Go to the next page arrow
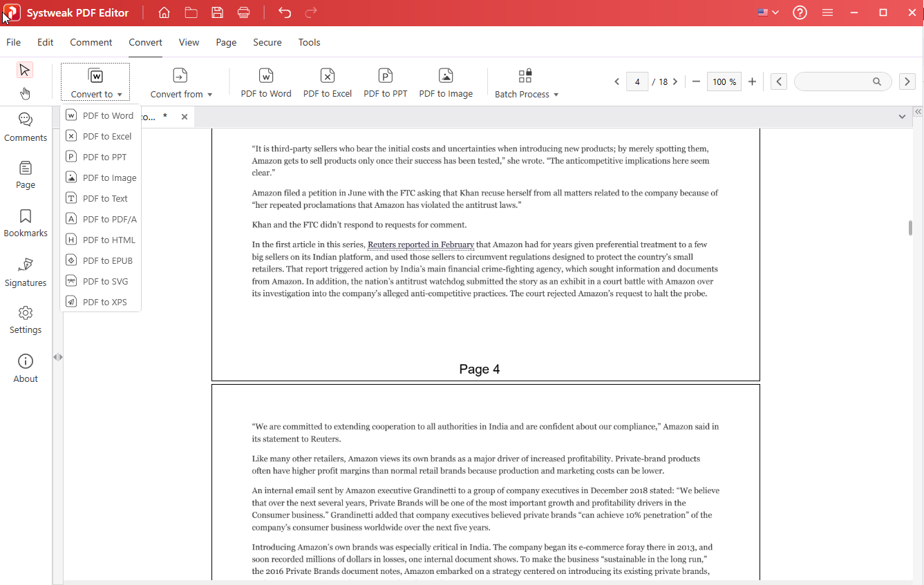 pyautogui.click(x=675, y=81)
